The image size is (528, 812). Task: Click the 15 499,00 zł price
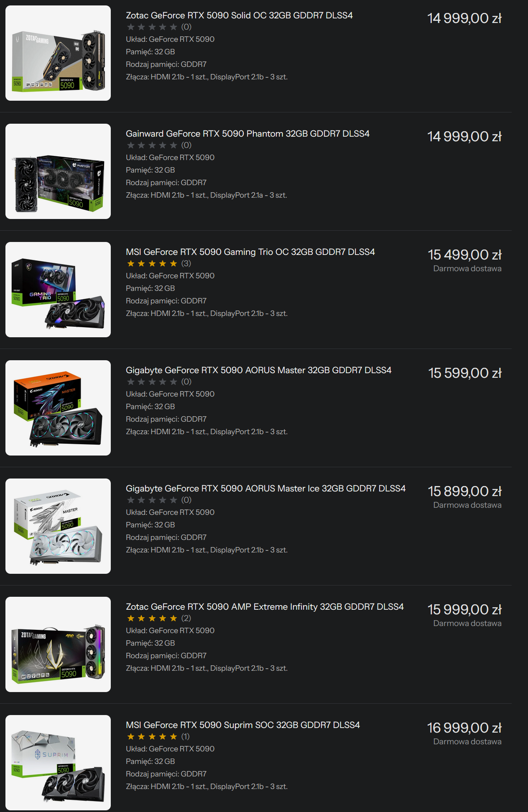(464, 255)
